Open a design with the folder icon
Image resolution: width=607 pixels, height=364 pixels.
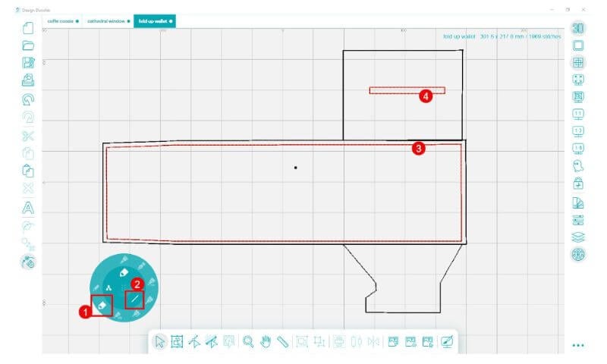pyautogui.click(x=29, y=45)
